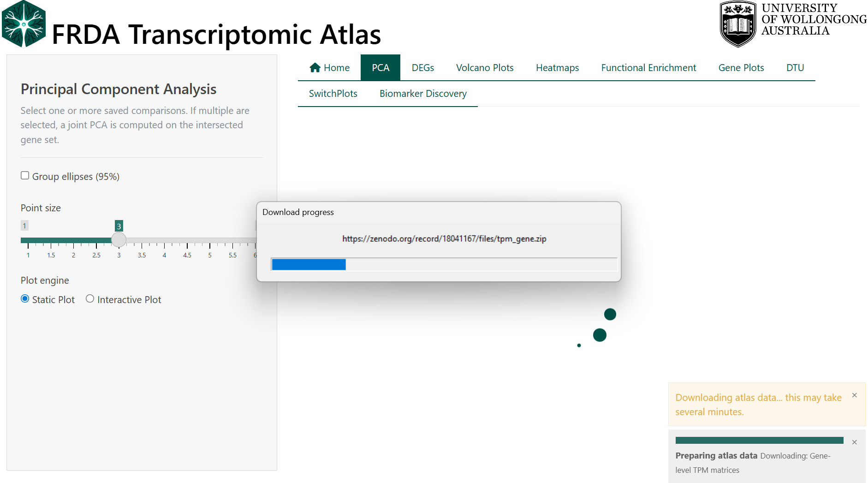Screen dimensions: 868x483
Task: Go to the Heatmaps tab
Action: point(557,68)
